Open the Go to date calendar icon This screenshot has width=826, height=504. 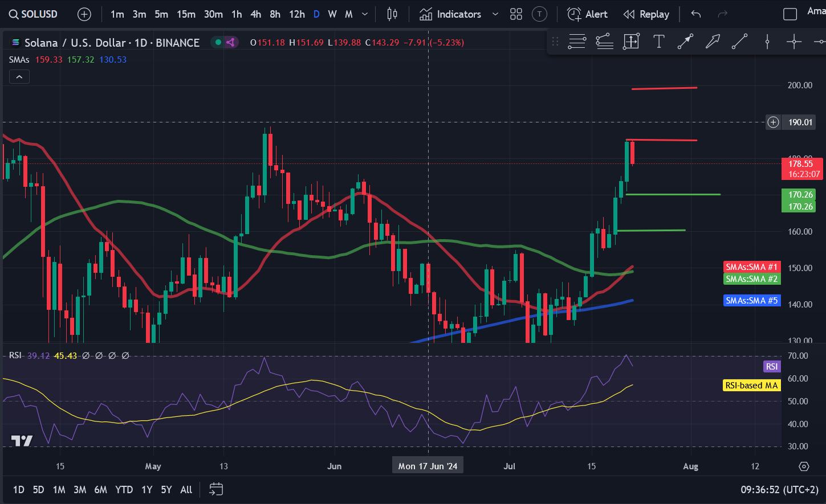[x=216, y=489]
